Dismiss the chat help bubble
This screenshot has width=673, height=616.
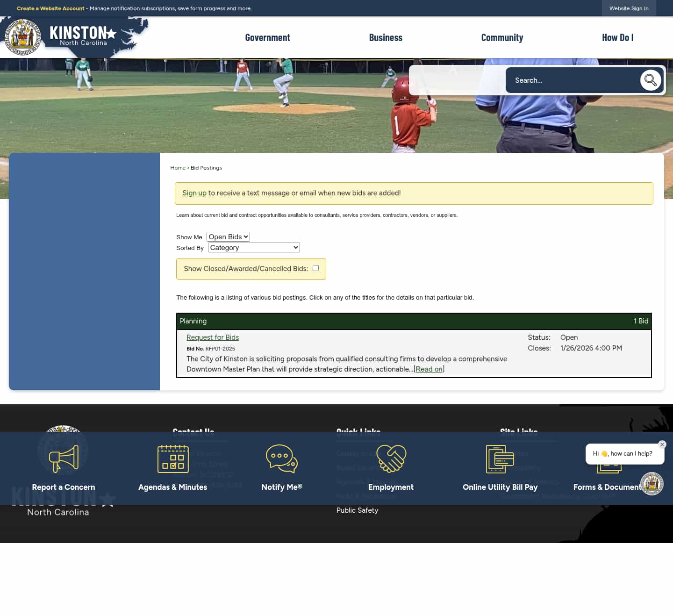coord(662,444)
